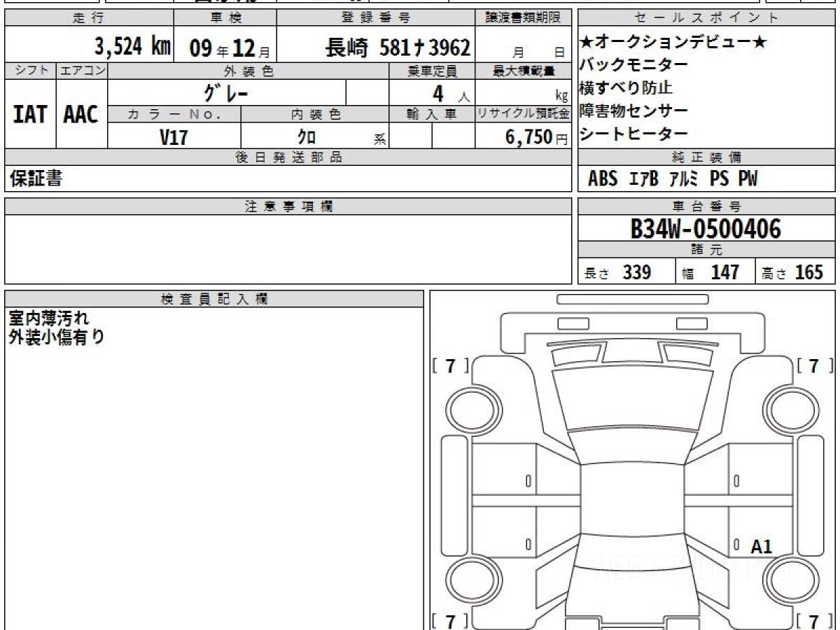Click the 外装色 header
Screen dimensions: 840x630
(x=248, y=71)
